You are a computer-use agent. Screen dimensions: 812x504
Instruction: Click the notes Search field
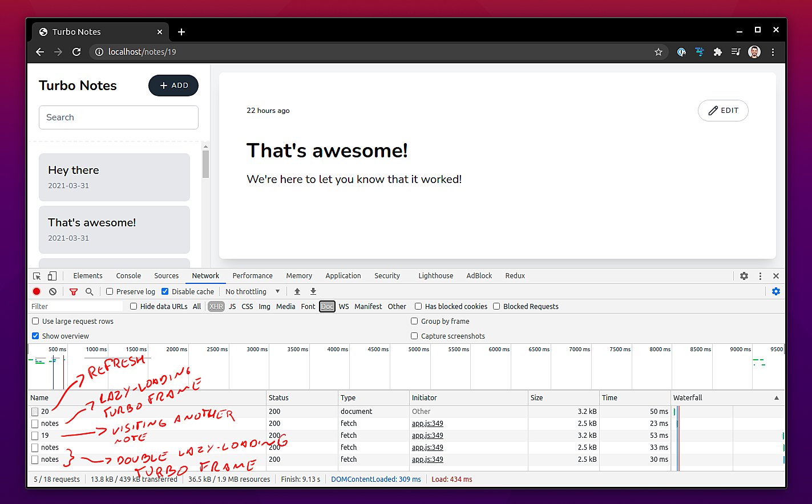(x=119, y=117)
